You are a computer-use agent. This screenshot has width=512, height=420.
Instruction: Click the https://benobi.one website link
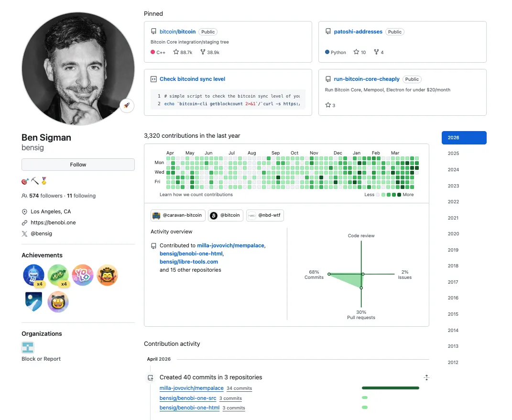[53, 222]
